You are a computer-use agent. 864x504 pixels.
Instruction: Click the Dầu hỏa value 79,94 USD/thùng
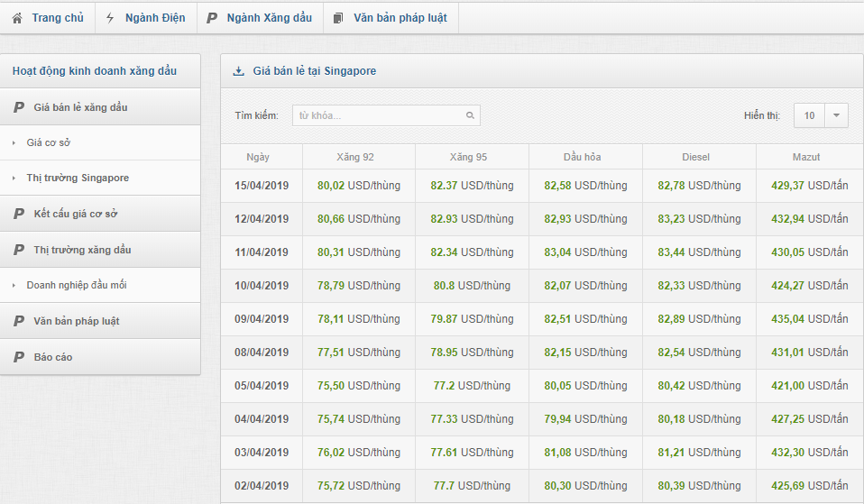(x=585, y=419)
